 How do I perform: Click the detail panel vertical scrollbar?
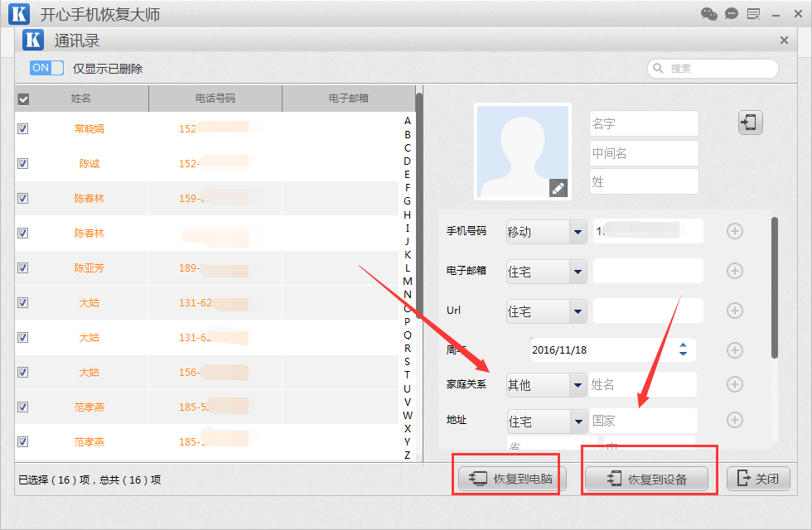click(774, 288)
